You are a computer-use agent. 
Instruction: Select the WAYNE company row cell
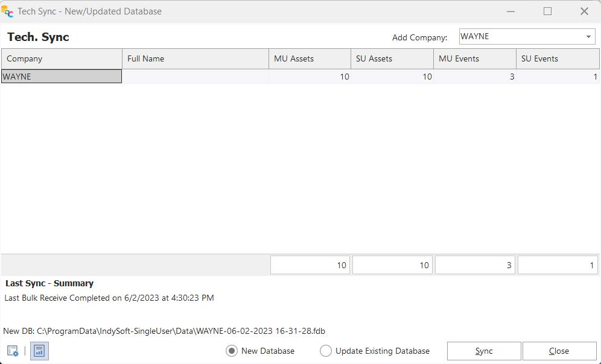[62, 77]
